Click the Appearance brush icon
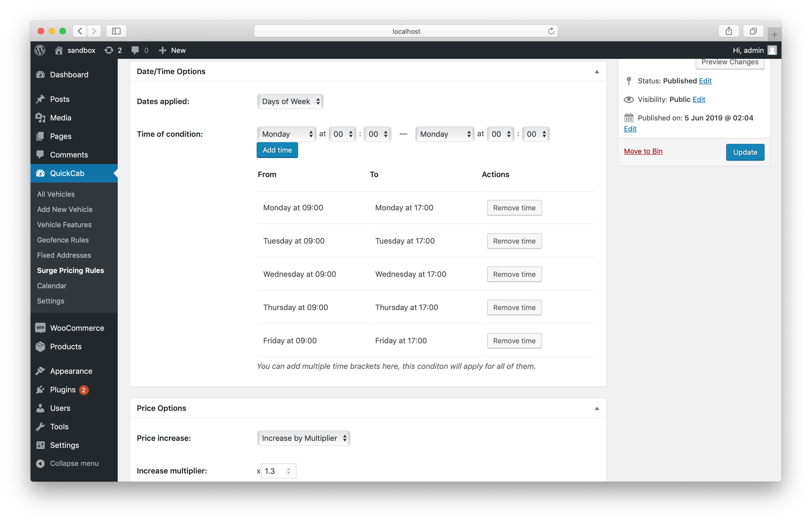 40,371
